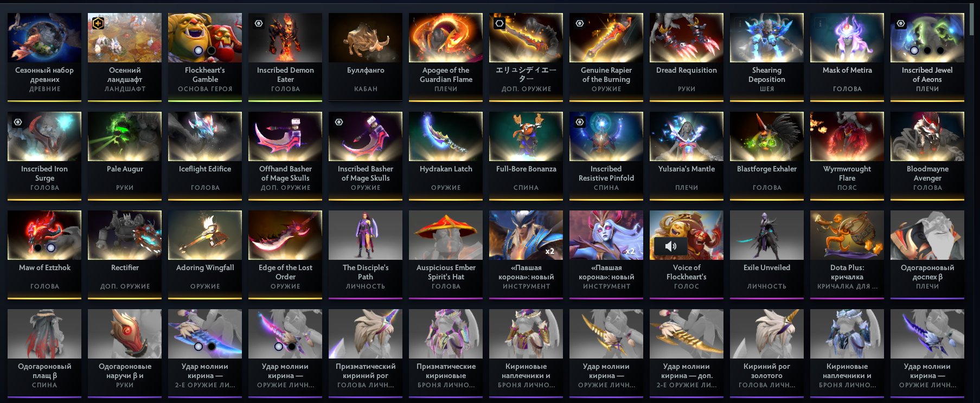Click the gem icon on Inscribed Jewel of Aeons
This screenshot has width=980, height=403.
[x=901, y=23]
